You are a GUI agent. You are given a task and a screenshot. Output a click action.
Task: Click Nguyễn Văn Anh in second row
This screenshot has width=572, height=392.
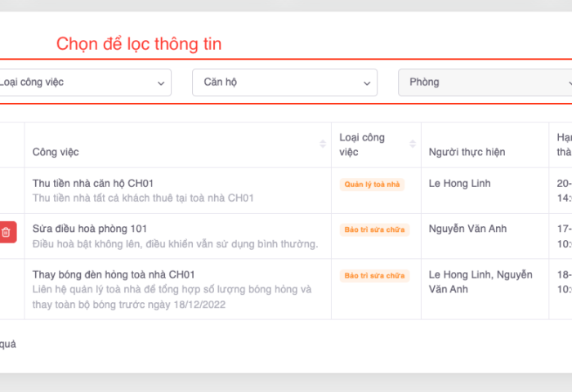coord(467,229)
